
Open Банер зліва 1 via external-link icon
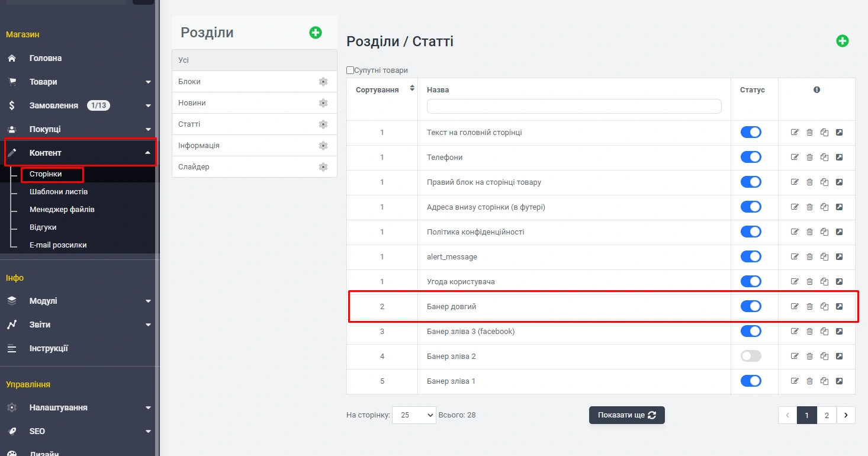point(839,381)
